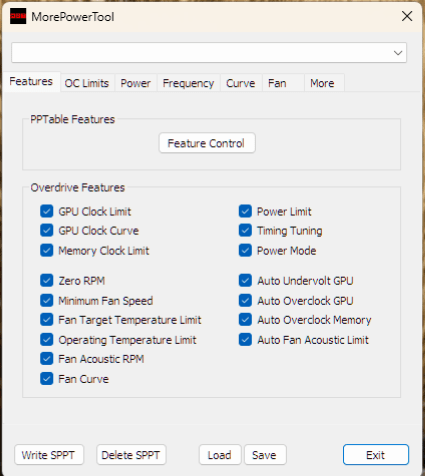Toggle the Zero RPM checkbox
The width and height of the screenshot is (425, 476).
point(47,280)
